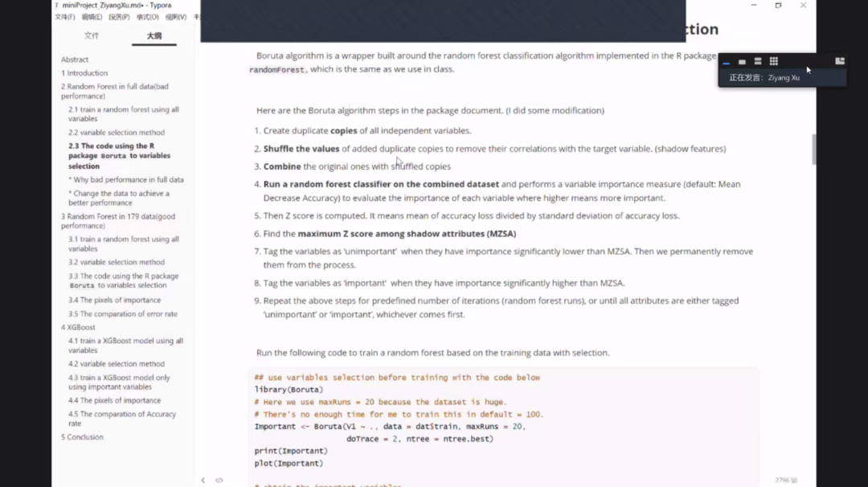
Task: Open the 编辑(E) menu
Action: point(92,17)
